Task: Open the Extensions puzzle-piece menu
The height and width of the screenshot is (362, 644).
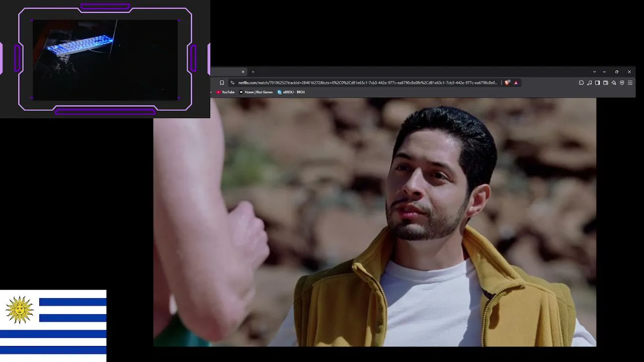Action: pyautogui.click(x=581, y=82)
